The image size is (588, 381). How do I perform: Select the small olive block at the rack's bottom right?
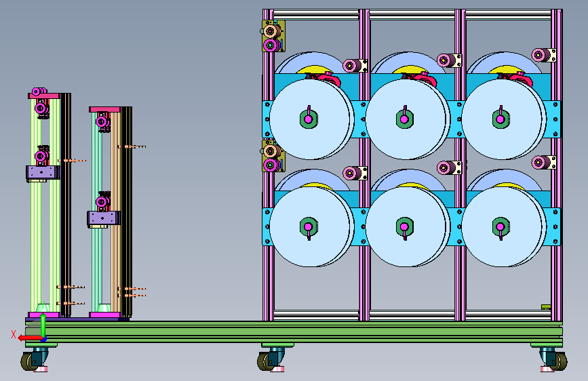(x=546, y=307)
